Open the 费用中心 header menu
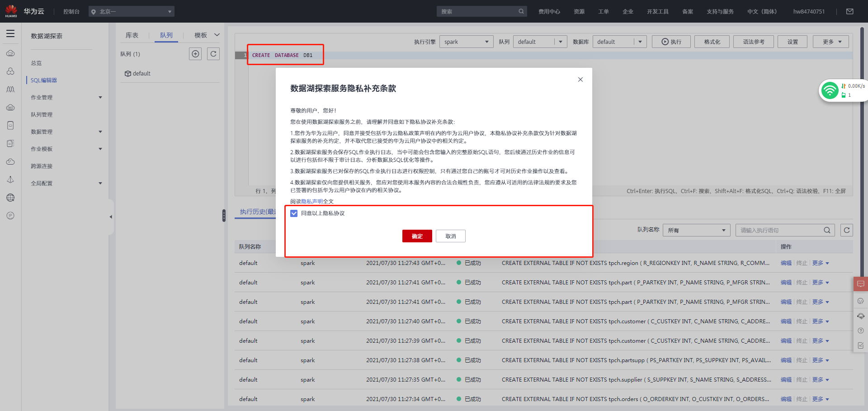Viewport: 868px width, 411px height. pyautogui.click(x=549, y=11)
